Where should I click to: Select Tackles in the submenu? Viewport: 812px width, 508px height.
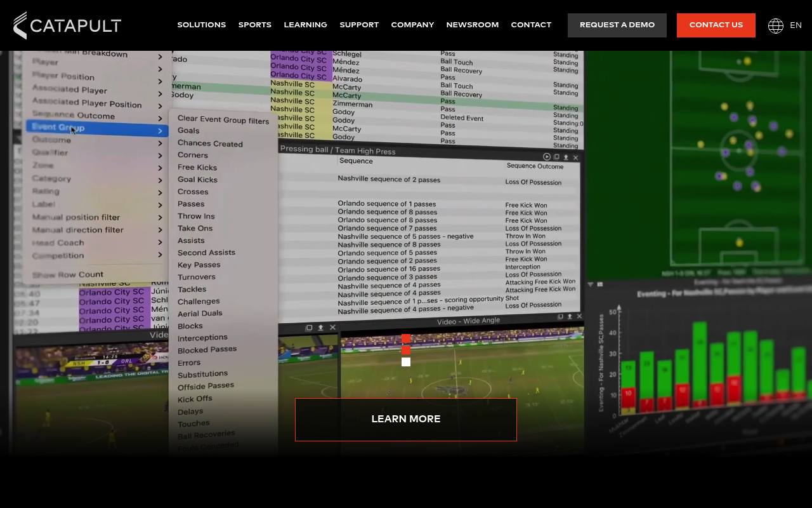pos(192,290)
